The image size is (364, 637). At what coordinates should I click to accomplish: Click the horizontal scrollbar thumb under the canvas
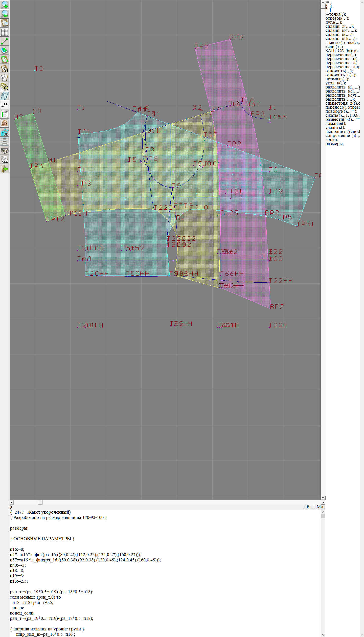click(x=40, y=502)
